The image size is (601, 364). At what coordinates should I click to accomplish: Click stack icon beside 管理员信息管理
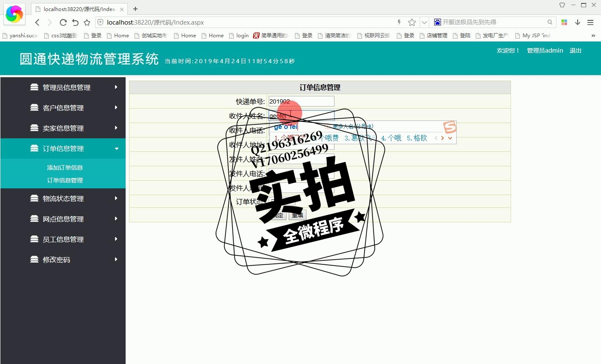[x=34, y=87]
